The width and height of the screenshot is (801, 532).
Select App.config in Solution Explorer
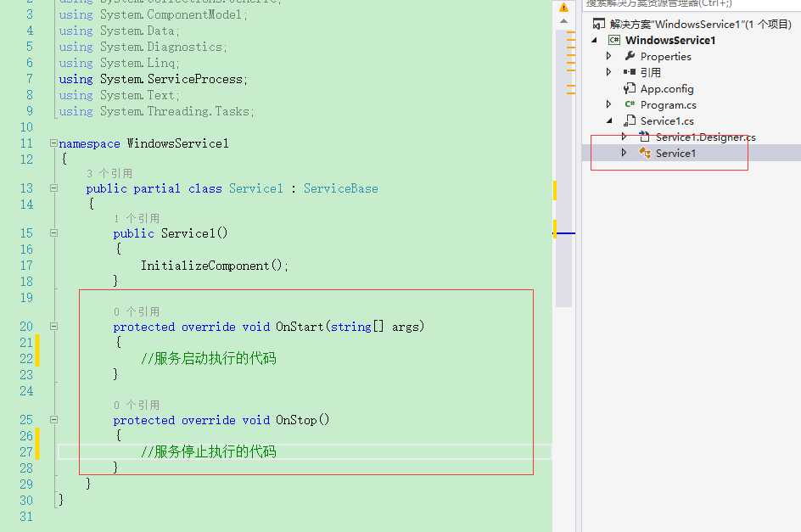(x=667, y=88)
